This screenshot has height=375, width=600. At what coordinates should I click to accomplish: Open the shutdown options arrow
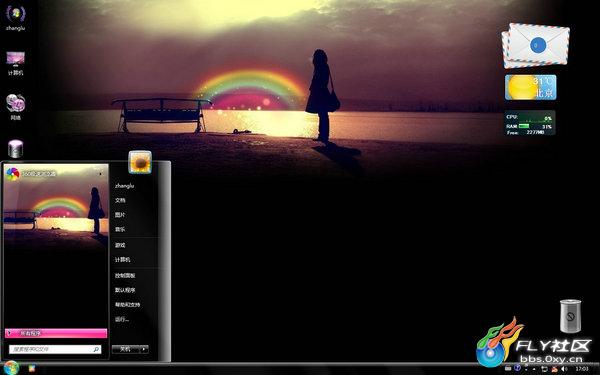click(x=144, y=349)
